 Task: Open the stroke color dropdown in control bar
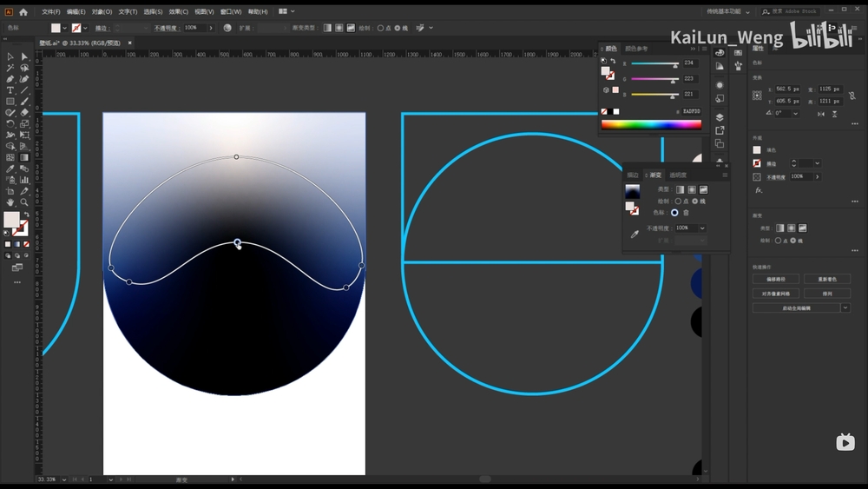(85, 28)
